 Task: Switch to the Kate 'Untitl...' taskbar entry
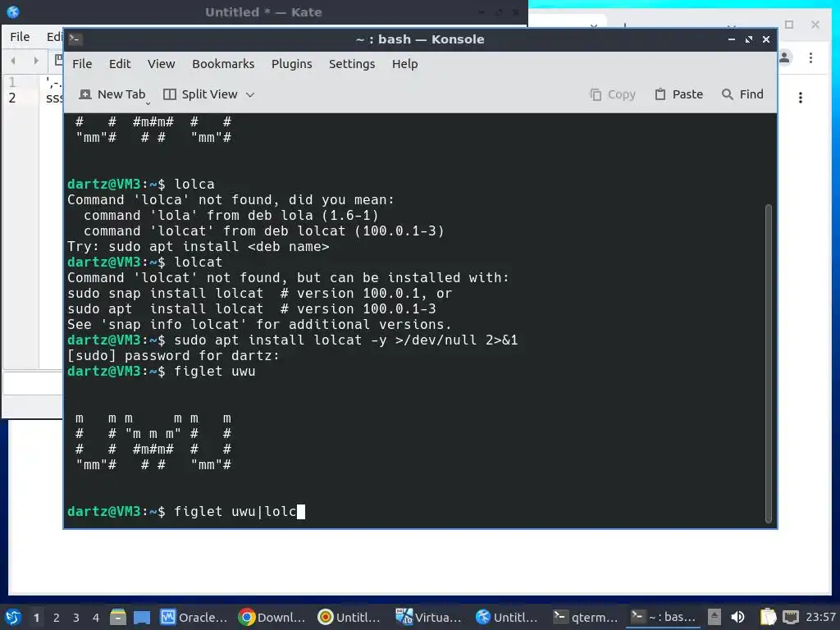coord(507,617)
